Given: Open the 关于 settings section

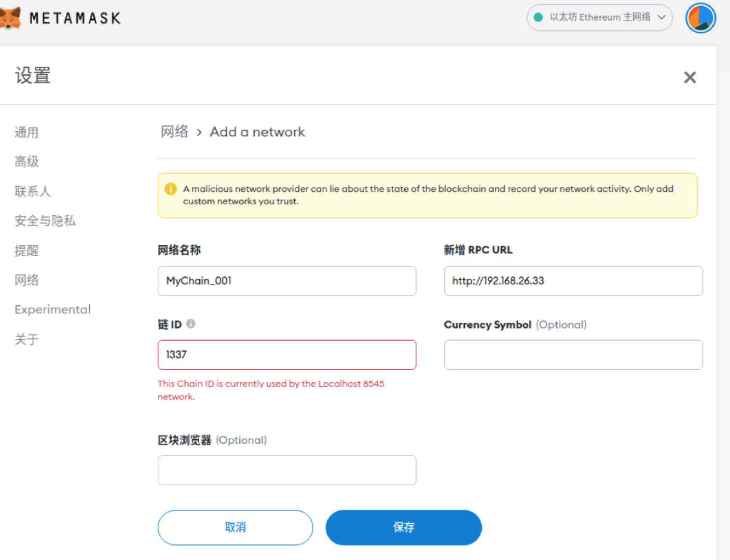Looking at the screenshot, I should 26,340.
